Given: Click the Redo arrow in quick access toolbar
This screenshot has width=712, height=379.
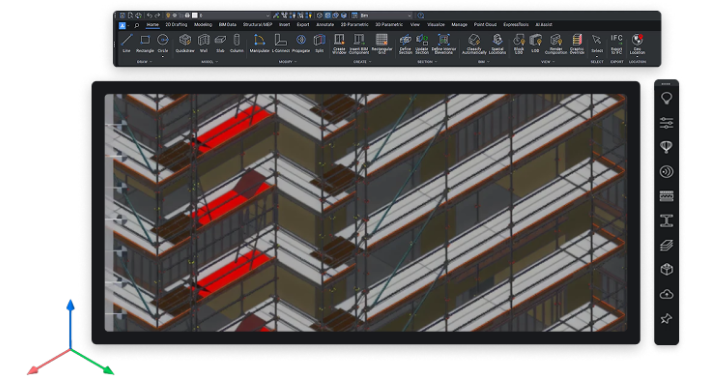Looking at the screenshot, I should click(157, 15).
